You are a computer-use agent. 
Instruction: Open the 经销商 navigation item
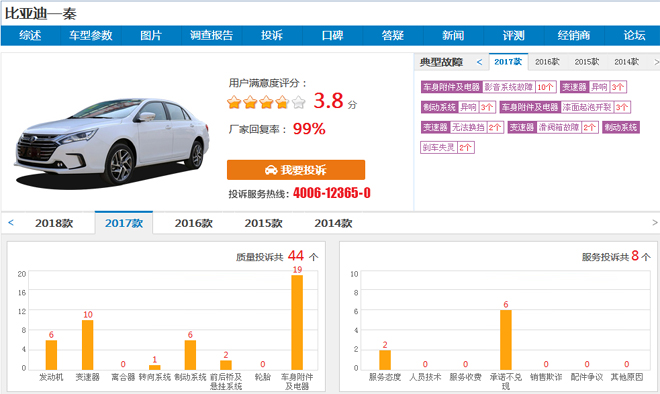574,35
